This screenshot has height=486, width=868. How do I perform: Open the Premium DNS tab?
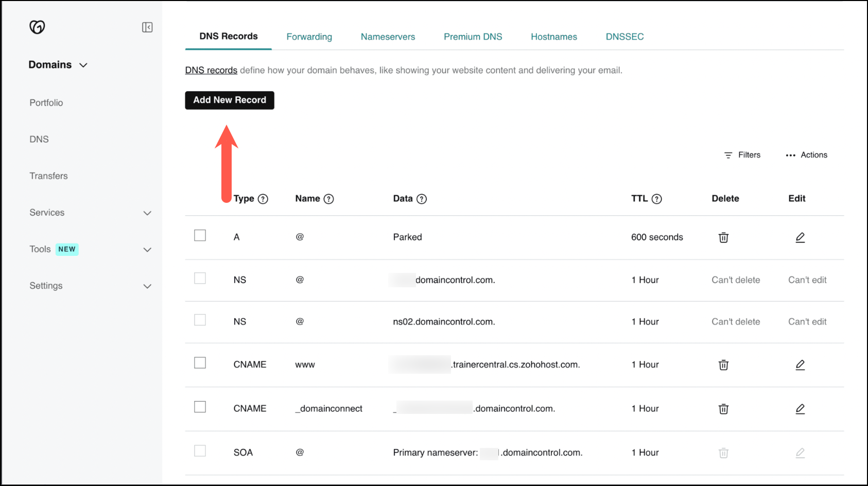[x=473, y=37]
